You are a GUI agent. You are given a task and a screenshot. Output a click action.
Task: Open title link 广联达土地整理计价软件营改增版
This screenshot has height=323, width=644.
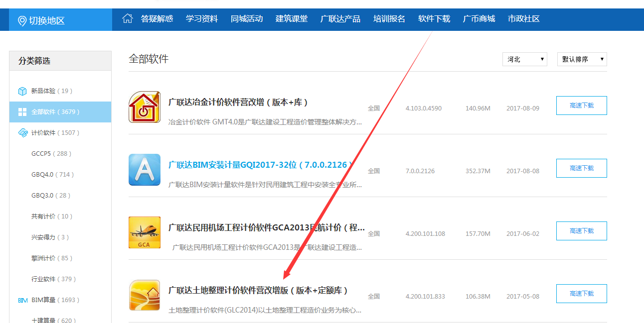(x=258, y=290)
